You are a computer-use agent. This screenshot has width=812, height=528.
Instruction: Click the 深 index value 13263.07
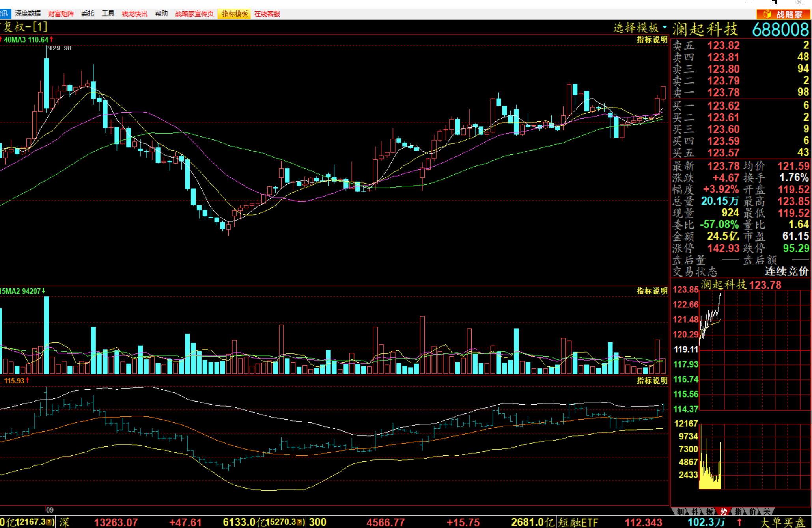pyautogui.click(x=116, y=522)
